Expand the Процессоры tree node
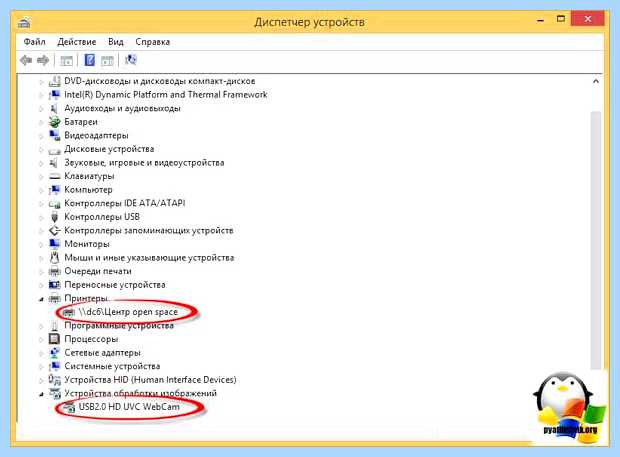The image size is (620, 457). [41, 340]
